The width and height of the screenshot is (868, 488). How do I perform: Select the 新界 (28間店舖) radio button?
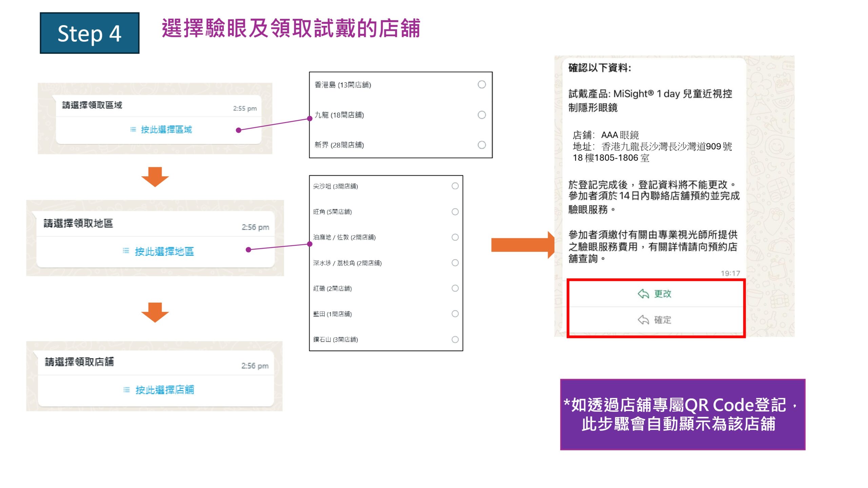pos(481,145)
